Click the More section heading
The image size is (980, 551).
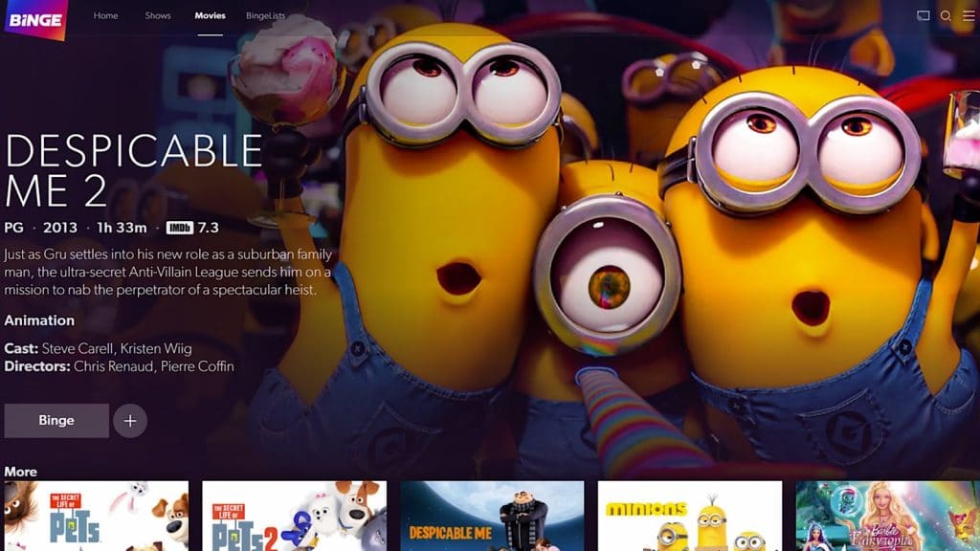pyautogui.click(x=22, y=471)
